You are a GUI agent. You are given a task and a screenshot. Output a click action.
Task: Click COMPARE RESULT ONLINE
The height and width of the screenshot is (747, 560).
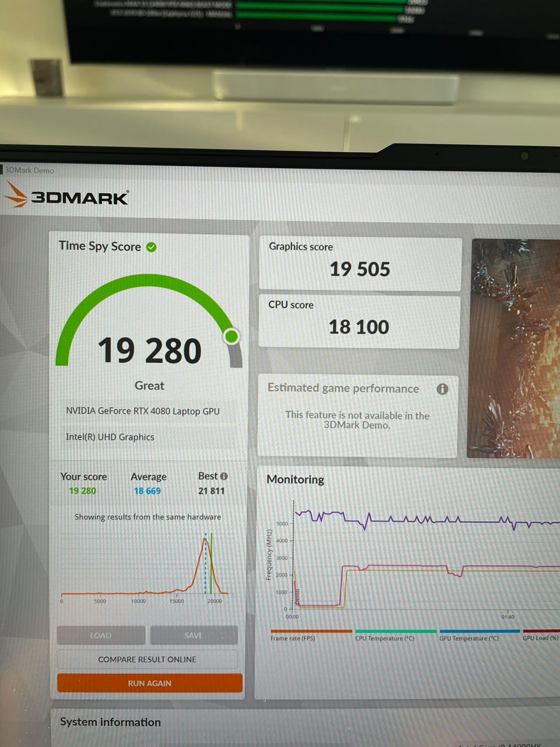(x=147, y=659)
